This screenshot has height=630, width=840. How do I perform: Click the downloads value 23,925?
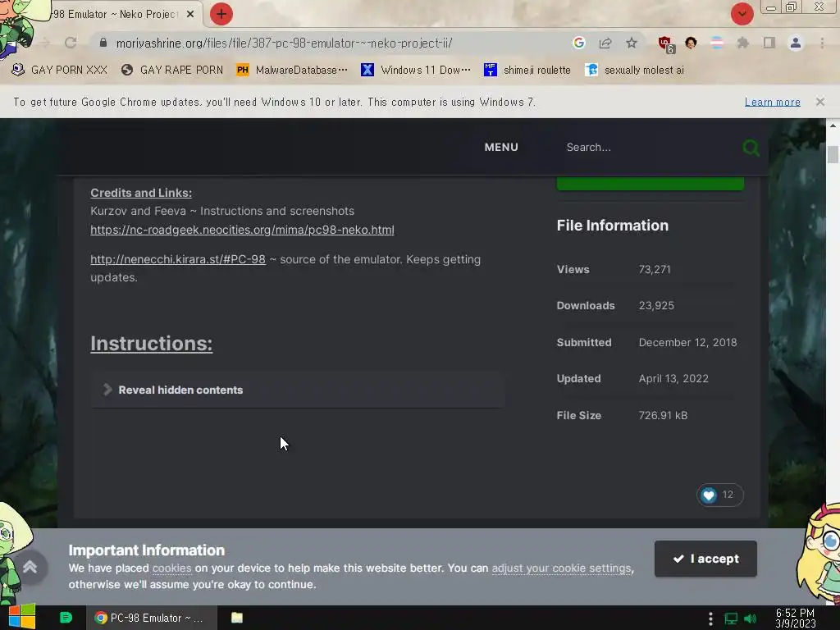coord(656,305)
